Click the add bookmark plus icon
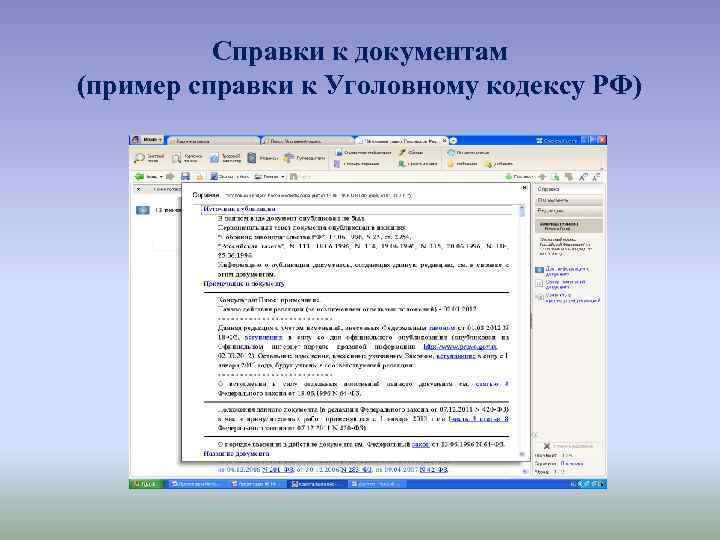 (542, 176)
